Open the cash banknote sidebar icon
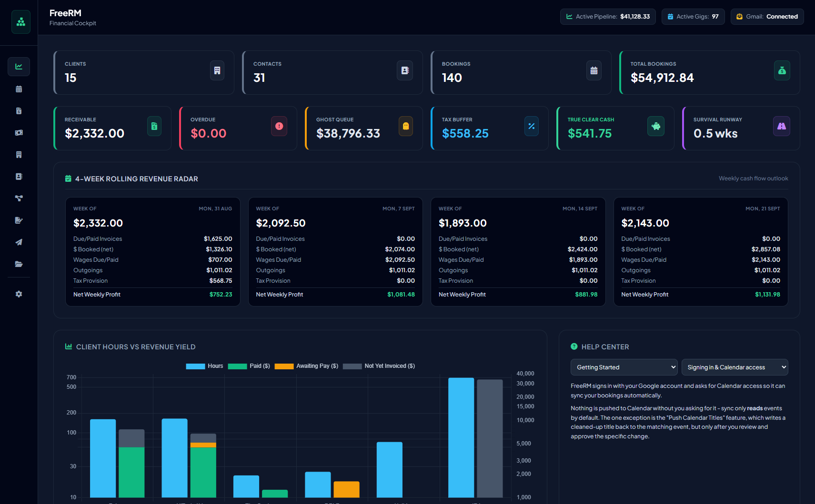815x504 pixels. (19, 133)
